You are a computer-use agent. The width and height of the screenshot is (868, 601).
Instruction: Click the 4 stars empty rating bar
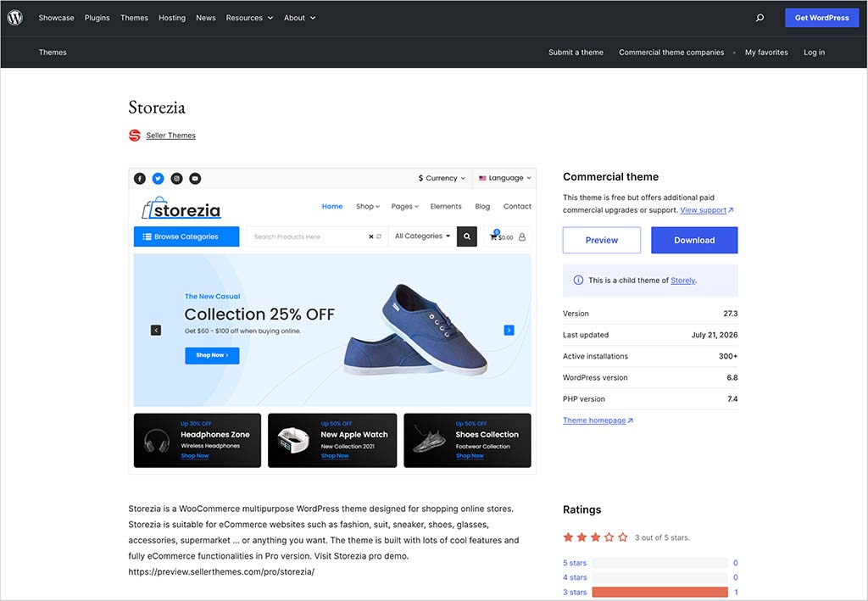[x=659, y=577]
